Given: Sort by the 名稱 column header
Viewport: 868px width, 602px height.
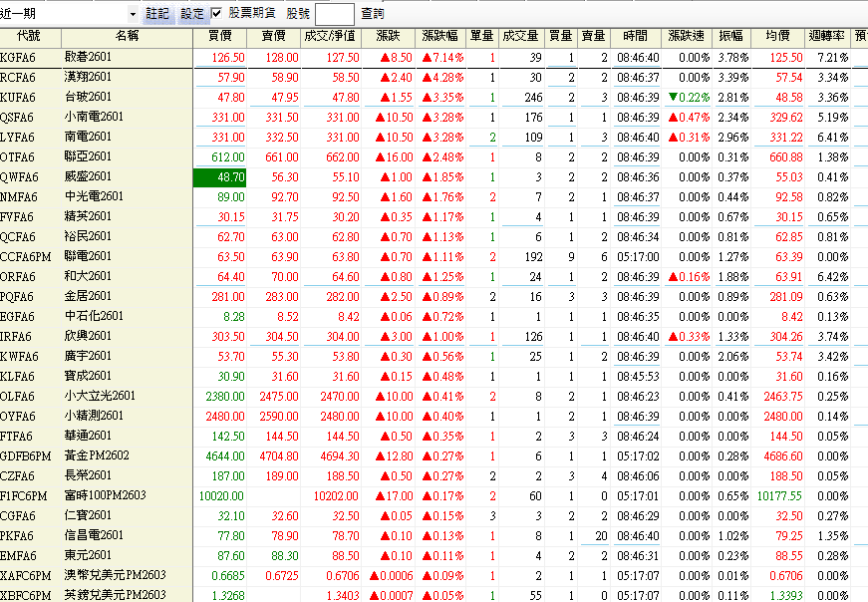Looking at the screenshot, I should pyautogui.click(x=127, y=36).
